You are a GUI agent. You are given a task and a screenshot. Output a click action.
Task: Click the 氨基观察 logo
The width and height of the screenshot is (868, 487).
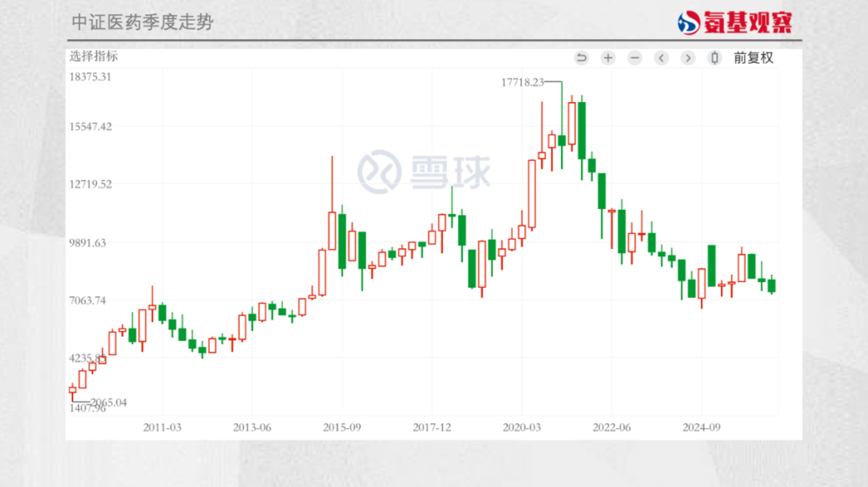[x=735, y=23]
